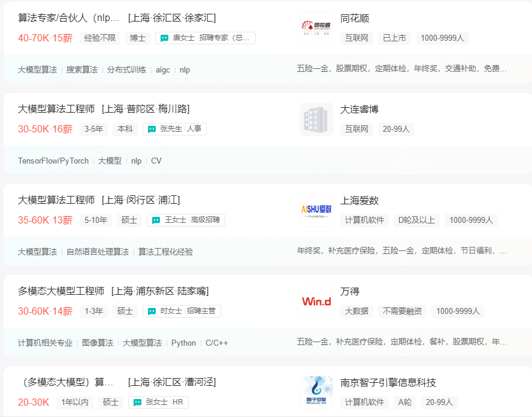The image size is (532, 417).
Task: Open the Wind 万得 company logo
Action: click(x=316, y=301)
